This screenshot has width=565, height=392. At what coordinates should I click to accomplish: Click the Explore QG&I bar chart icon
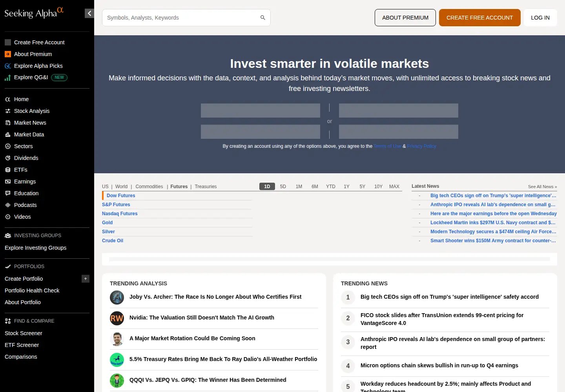pos(8,78)
